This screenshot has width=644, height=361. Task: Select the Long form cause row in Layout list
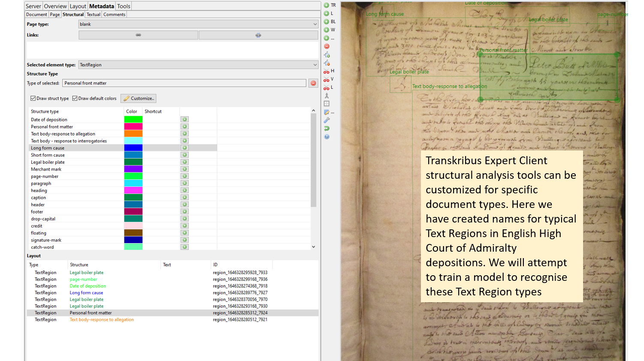click(x=86, y=293)
